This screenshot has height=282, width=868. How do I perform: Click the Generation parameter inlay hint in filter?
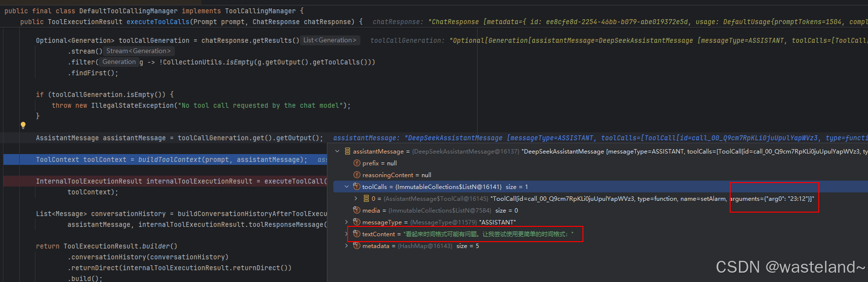(x=119, y=62)
